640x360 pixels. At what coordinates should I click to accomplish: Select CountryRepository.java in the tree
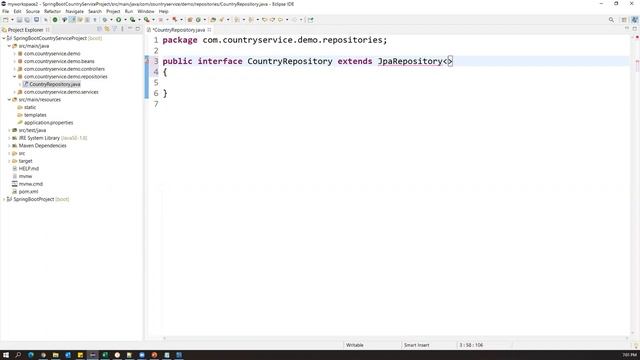click(55, 84)
